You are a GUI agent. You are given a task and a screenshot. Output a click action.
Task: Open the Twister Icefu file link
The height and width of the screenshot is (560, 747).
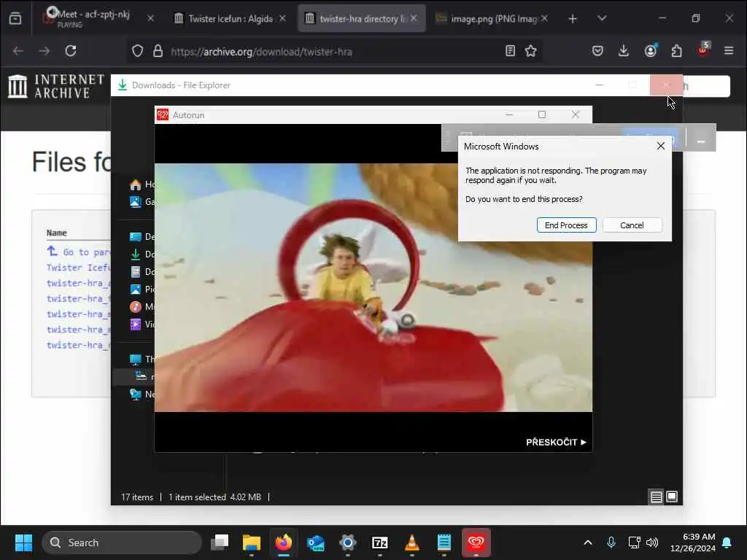[79, 268]
